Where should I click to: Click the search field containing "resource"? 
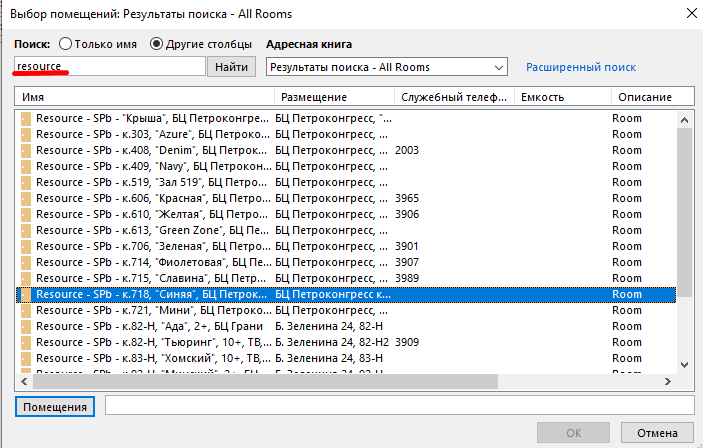pos(110,66)
